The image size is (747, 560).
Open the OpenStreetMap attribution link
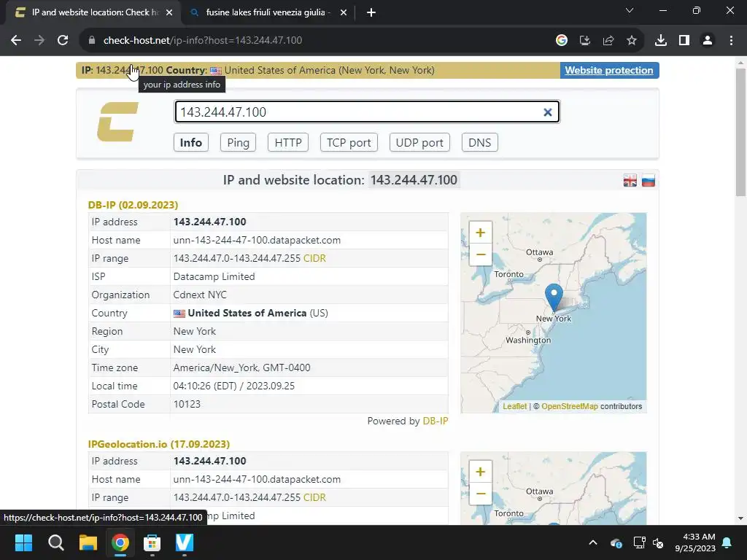point(569,406)
